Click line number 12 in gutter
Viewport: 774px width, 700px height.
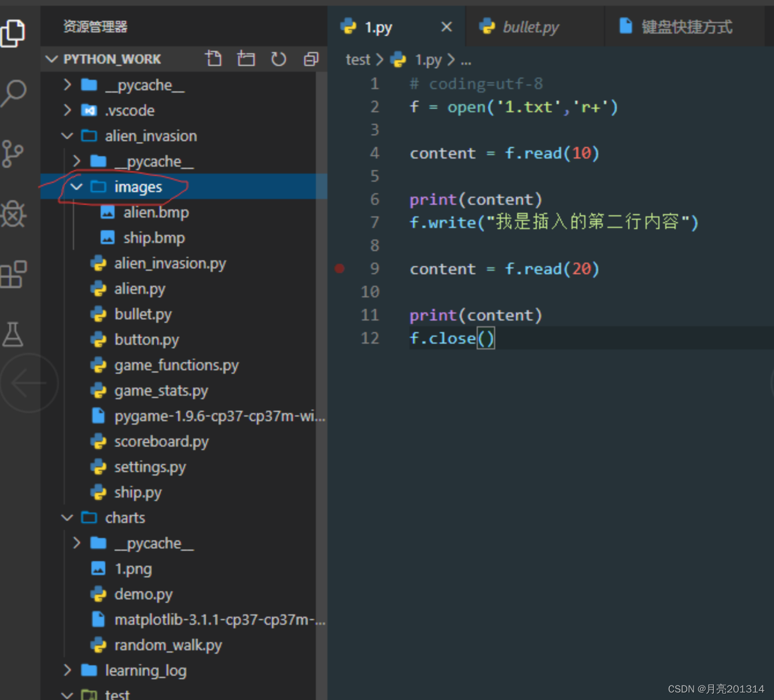370,338
